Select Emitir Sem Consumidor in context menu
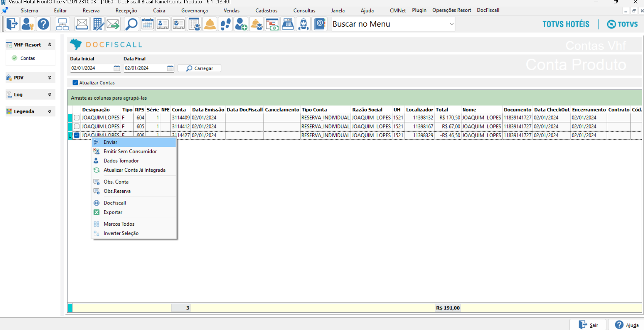Viewport: 644px width, 330px height. tap(134, 152)
